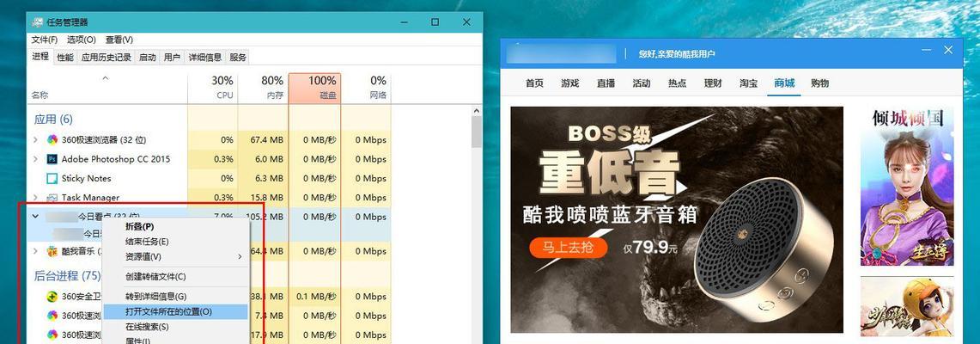Click the 酷我音乐 process icon
The width and height of the screenshot is (980, 344).
click(52, 251)
